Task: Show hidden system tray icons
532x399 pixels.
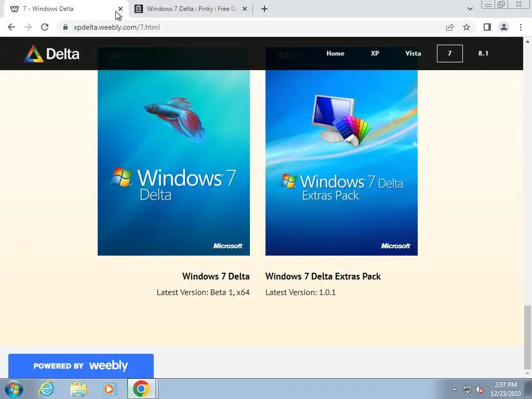Action: point(454,389)
